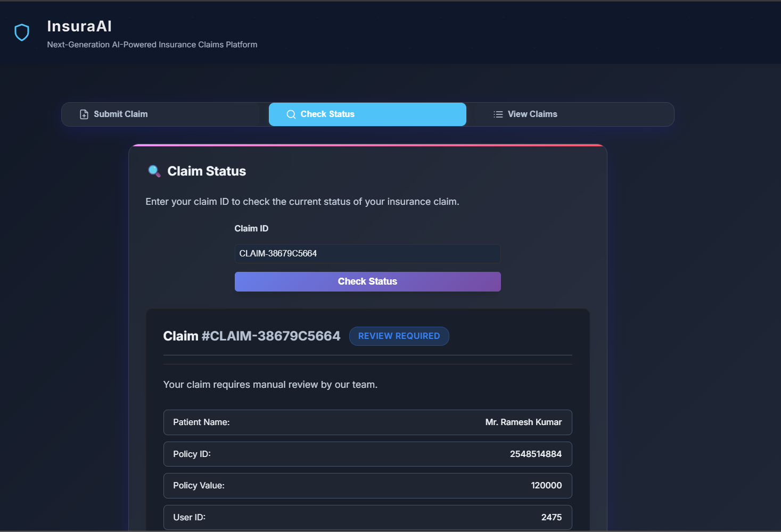Viewport: 781px width, 532px height.
Task: Switch to the Check Status tab
Action: coord(367,114)
